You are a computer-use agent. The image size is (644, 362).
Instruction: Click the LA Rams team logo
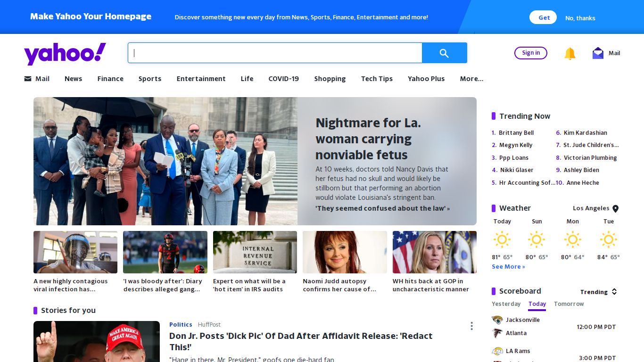497,351
